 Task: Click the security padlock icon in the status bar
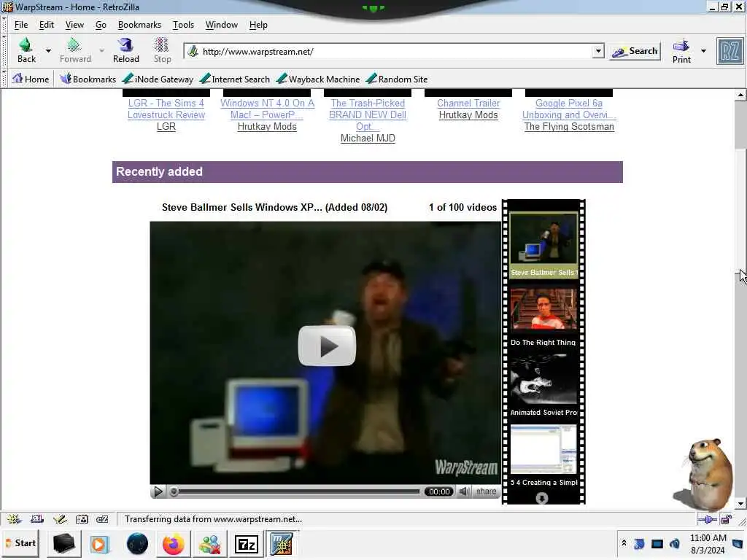click(726, 519)
